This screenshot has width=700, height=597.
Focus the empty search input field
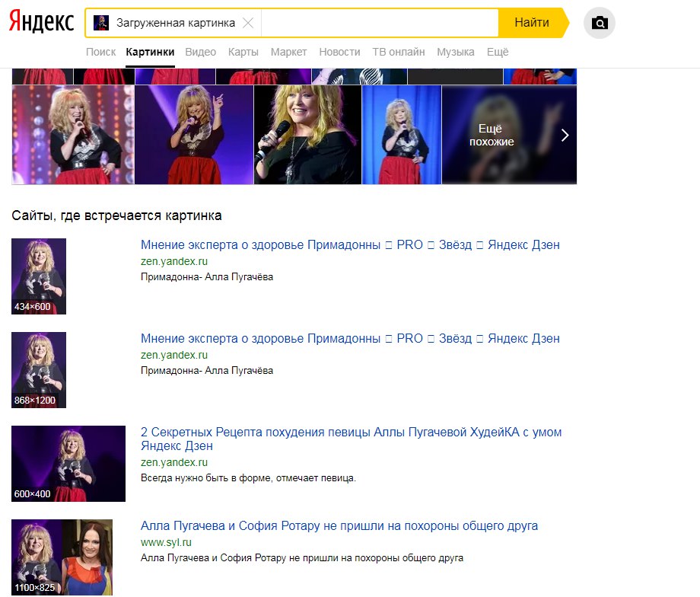tap(380, 23)
